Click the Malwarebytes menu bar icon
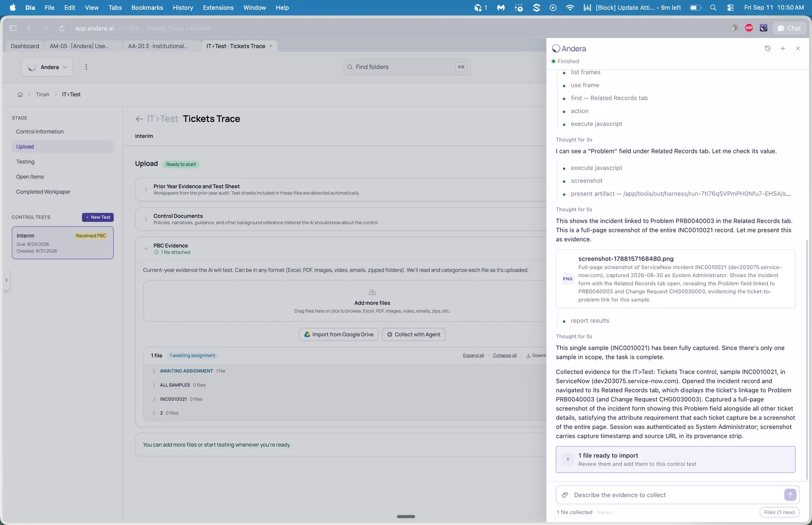Viewport: 812px width, 525px height. point(501,8)
